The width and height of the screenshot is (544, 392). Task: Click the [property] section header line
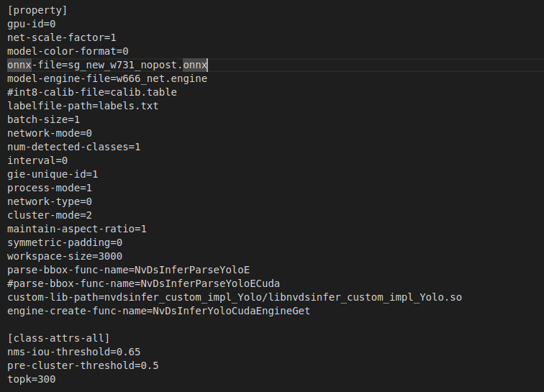tap(37, 10)
